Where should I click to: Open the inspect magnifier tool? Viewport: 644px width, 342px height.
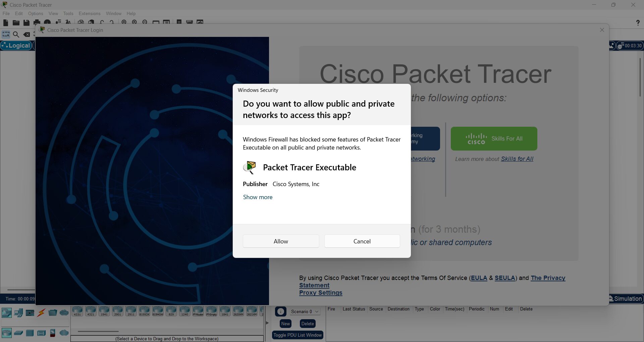(16, 34)
